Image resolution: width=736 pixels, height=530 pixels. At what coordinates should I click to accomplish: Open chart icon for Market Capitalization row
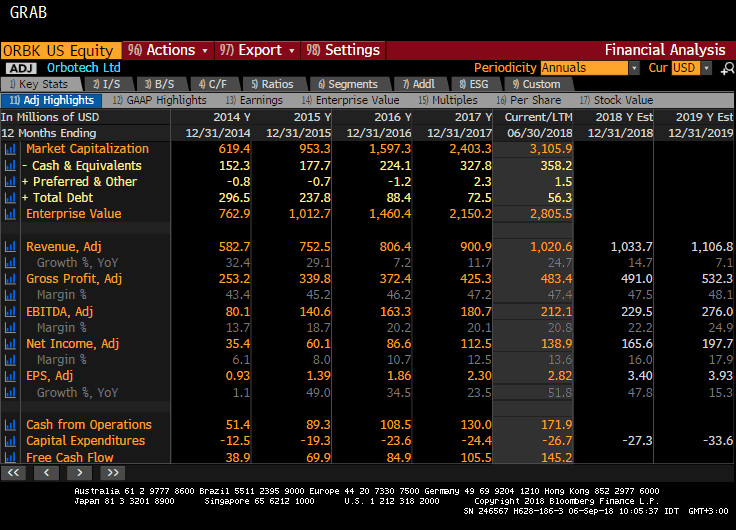tap(10, 149)
